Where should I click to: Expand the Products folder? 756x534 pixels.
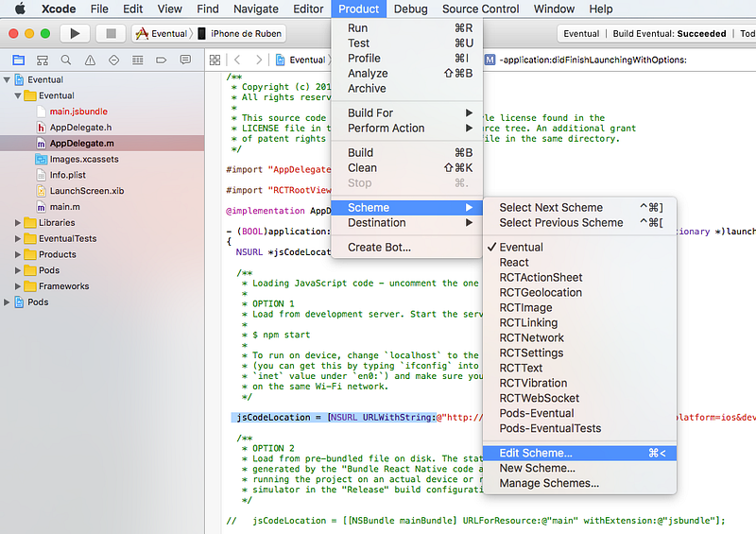18,254
